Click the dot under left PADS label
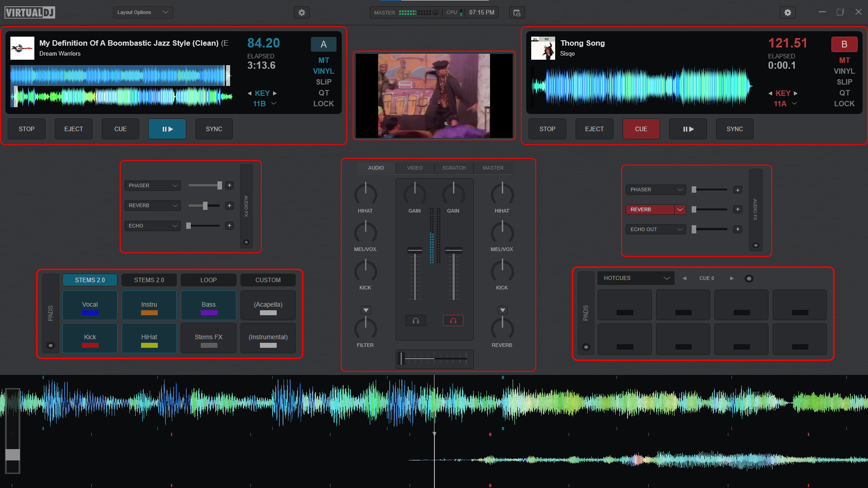The width and height of the screenshot is (868, 488). (51, 346)
